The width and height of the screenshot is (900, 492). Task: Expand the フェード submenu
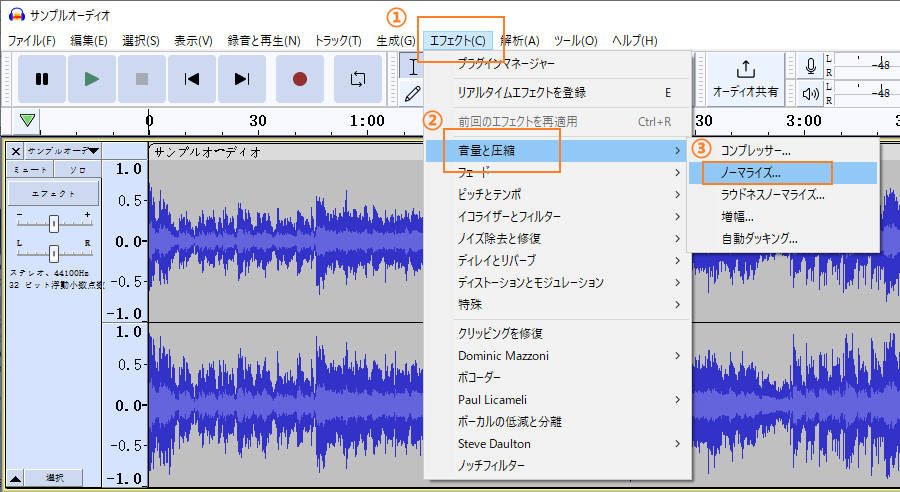557,172
